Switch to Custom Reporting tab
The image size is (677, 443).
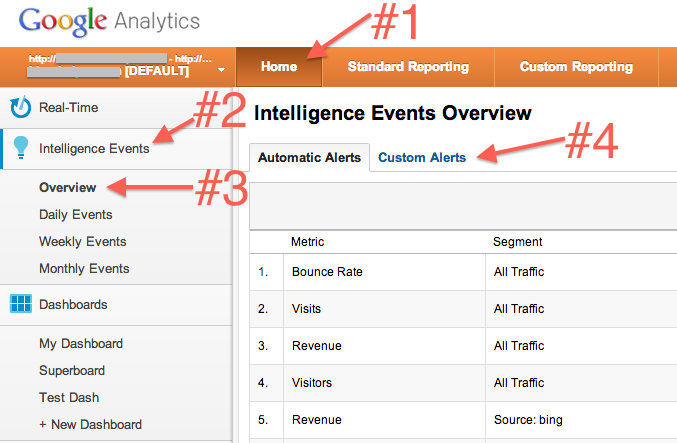point(576,66)
